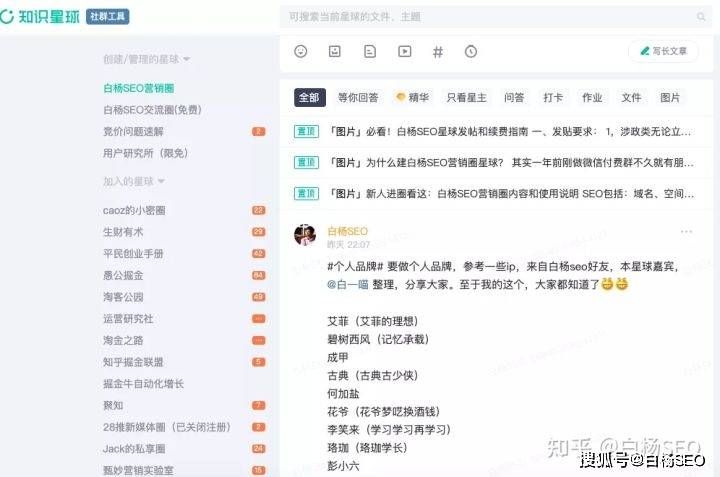Screen dimensions: 720x477
Task: Switch to the 只看星主 tab
Action: click(x=466, y=98)
